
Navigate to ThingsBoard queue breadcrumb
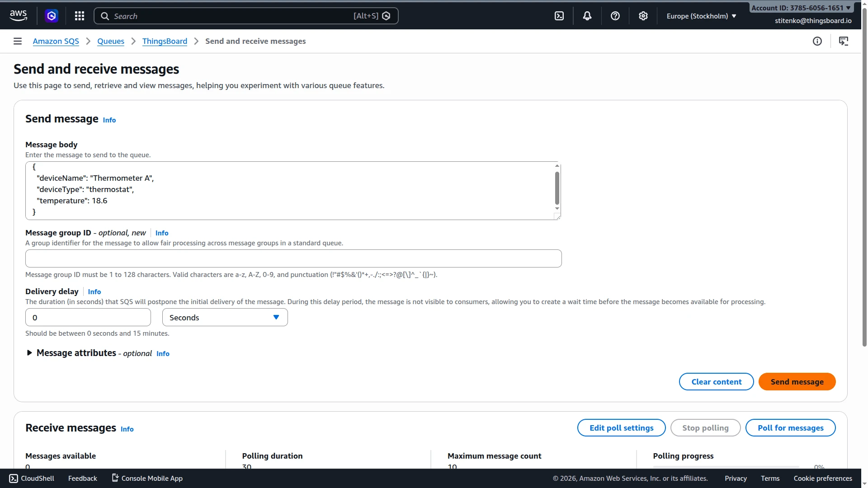(x=165, y=41)
